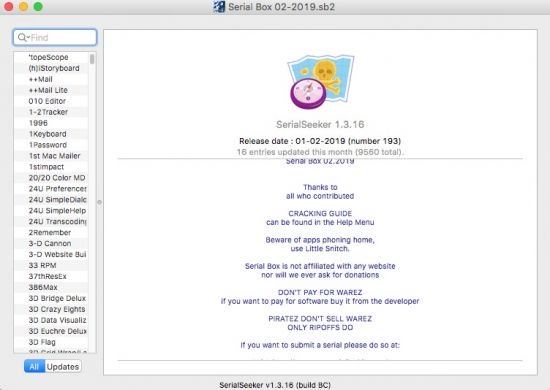Screen dimensions: 550x390
Task: Click the 'use Little Snitch' line
Action: pyautogui.click(x=320, y=249)
